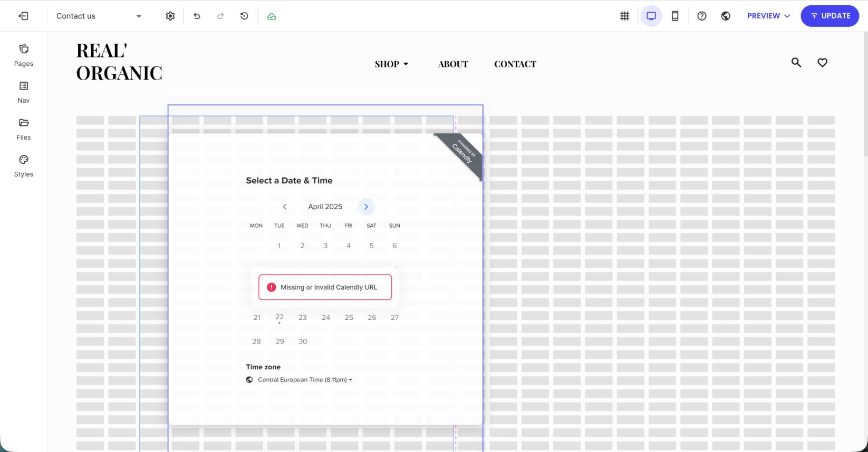This screenshot has height=452, width=868.
Task: Select April 30 in calendar
Action: pos(303,341)
